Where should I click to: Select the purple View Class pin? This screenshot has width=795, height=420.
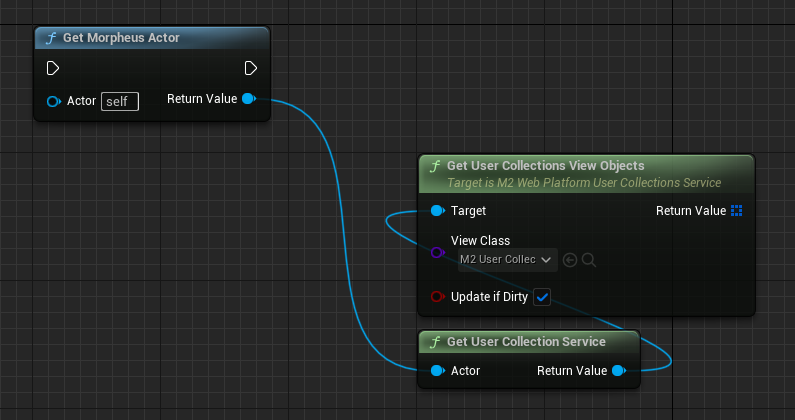(x=437, y=253)
